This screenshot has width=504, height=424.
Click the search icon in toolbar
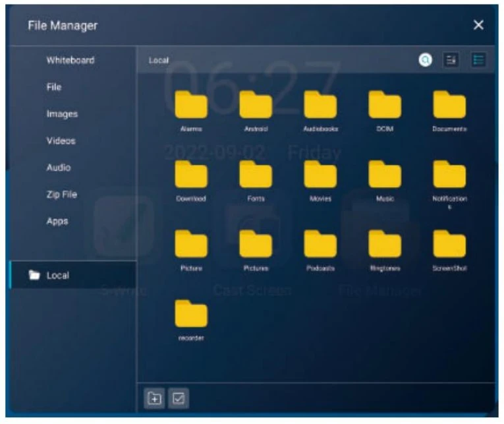click(425, 60)
